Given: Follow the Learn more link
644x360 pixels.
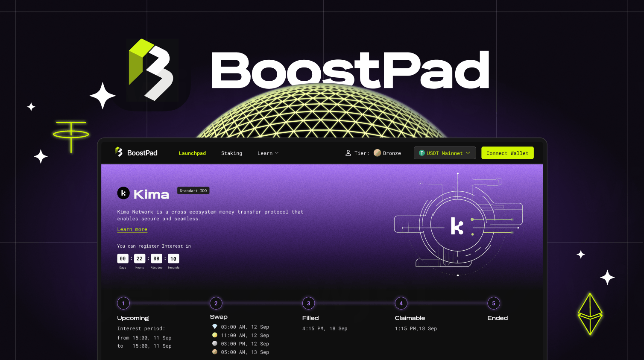Looking at the screenshot, I should coord(132,229).
